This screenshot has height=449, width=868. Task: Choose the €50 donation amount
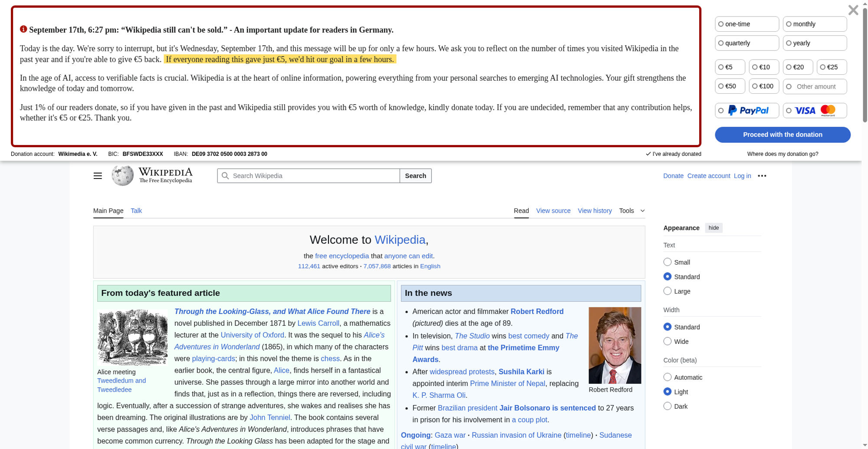click(730, 86)
